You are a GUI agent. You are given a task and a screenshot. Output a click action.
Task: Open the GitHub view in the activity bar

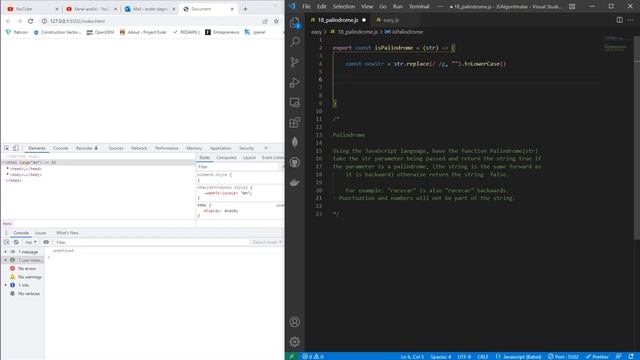pyautogui.click(x=295, y=162)
